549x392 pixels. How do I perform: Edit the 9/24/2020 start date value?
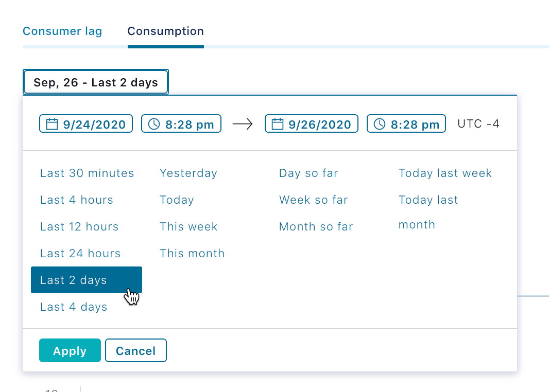(94, 124)
